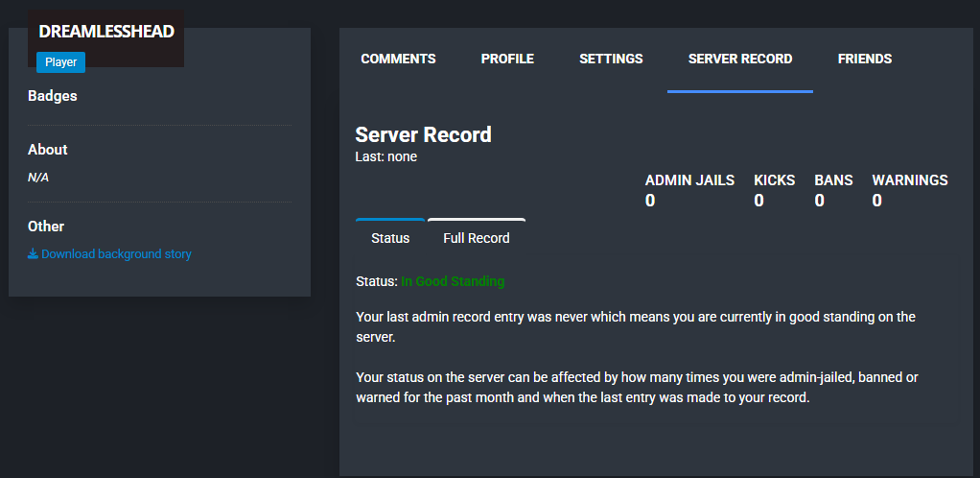Click the 'Your last admin record entry' paragraph
This screenshot has width=980, height=478.
coord(636,327)
